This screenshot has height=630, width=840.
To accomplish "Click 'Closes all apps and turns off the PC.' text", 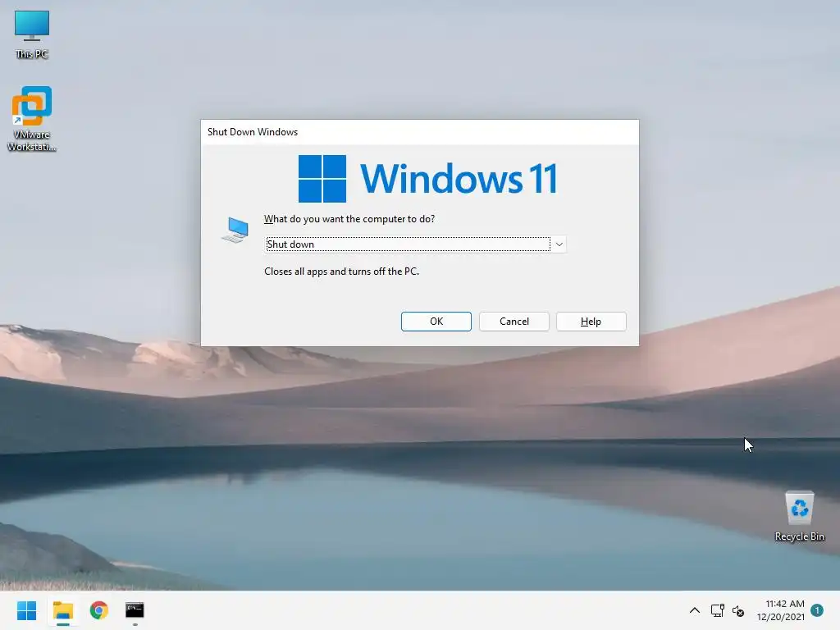I will 341,271.
